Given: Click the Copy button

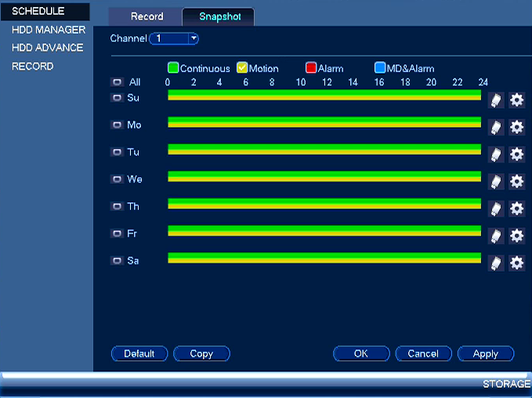Looking at the screenshot, I should pyautogui.click(x=201, y=353).
